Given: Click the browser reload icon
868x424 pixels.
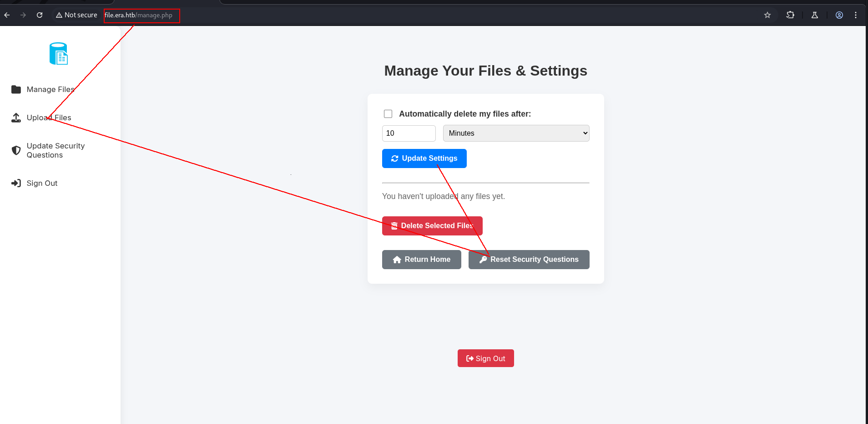Looking at the screenshot, I should pos(40,15).
